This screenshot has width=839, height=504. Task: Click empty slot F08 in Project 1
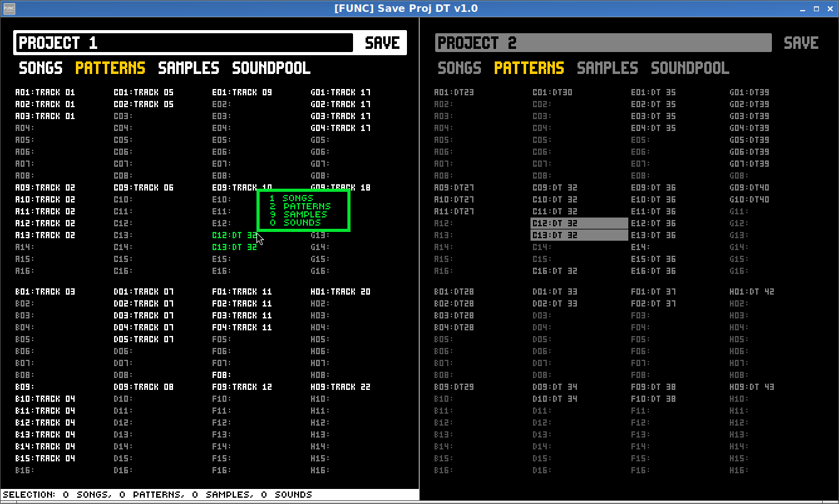click(221, 375)
